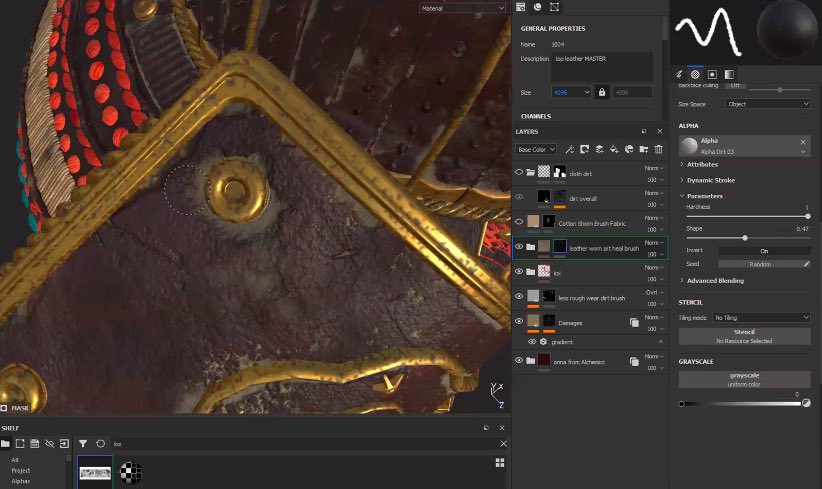This screenshot has width=822, height=489.
Task: Open the texture set settings icon above General Properties
Action: tap(521, 7)
